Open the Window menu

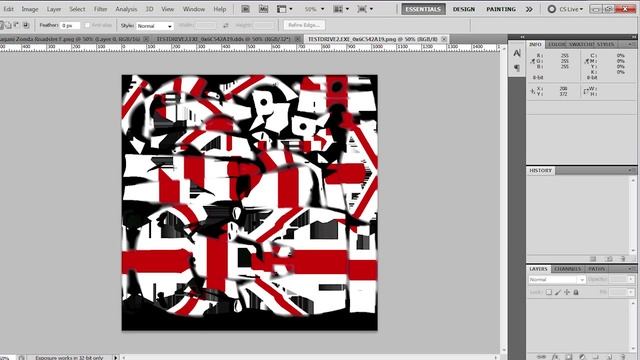point(193,9)
